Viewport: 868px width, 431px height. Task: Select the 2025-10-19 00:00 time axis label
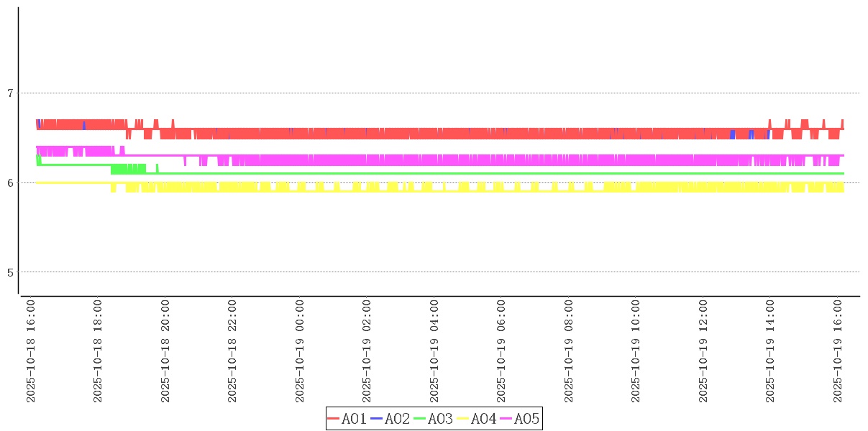(x=300, y=352)
